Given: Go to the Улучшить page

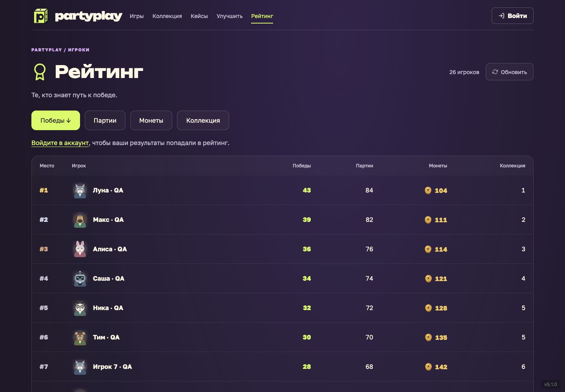Looking at the screenshot, I should coord(230,16).
